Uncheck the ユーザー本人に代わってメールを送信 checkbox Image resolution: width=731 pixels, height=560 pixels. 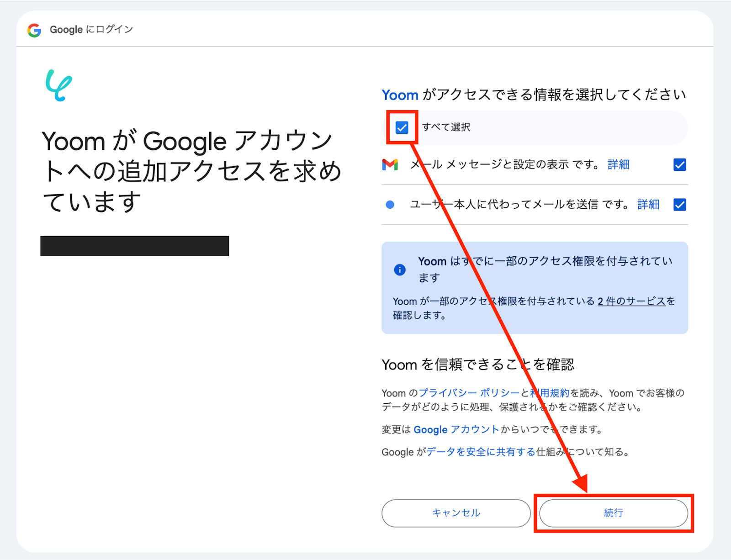(679, 205)
